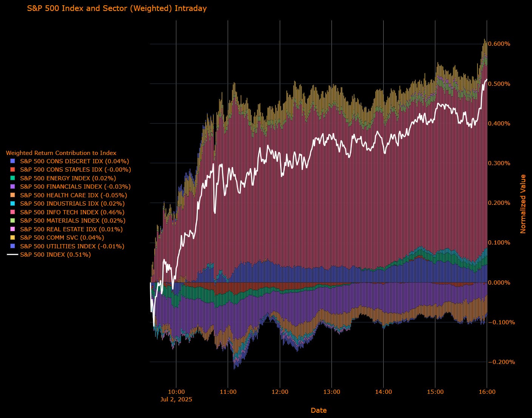The height and width of the screenshot is (418, 532).
Task: Click the 0.400% y-axis tick label
Action: click(499, 124)
